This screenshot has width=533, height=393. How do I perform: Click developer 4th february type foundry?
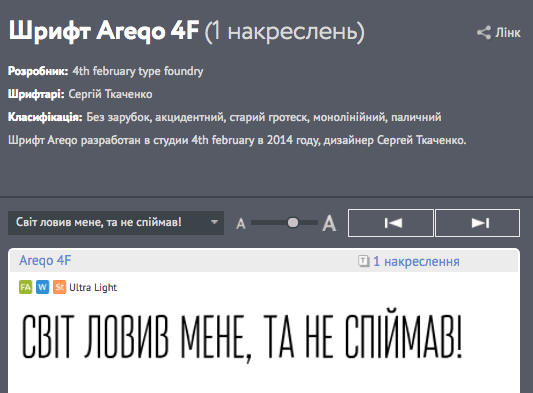(x=138, y=71)
